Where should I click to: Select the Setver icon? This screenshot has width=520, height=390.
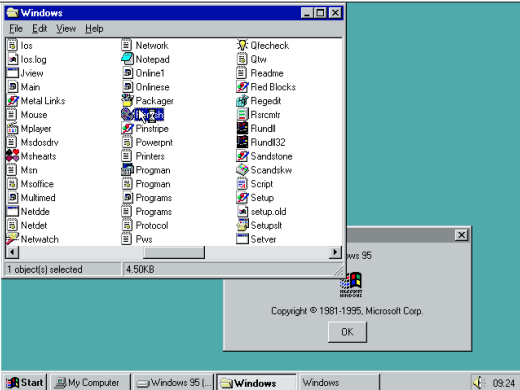click(242, 239)
